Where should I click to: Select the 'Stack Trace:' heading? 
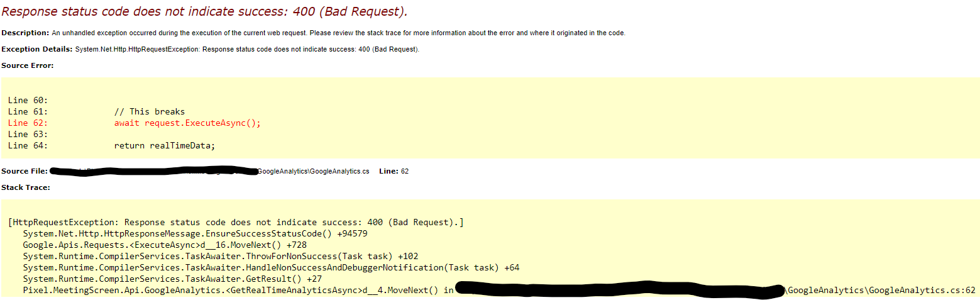click(x=26, y=187)
